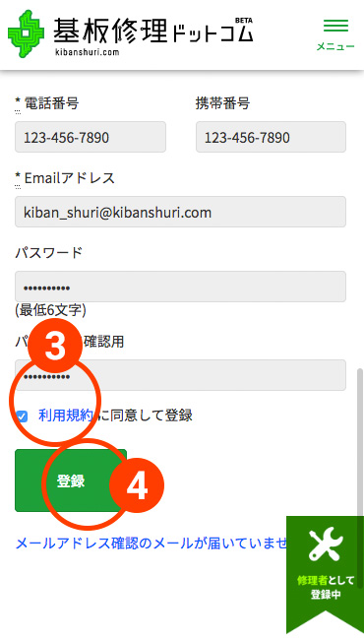This screenshot has width=364, height=640.
Task: Click the Emailアドレス input field
Action: [181, 212]
